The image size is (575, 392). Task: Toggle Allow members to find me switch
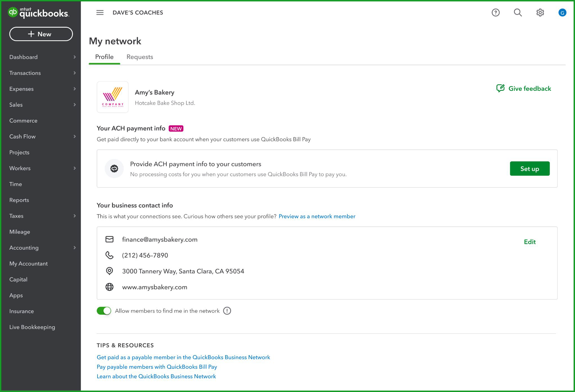104,311
